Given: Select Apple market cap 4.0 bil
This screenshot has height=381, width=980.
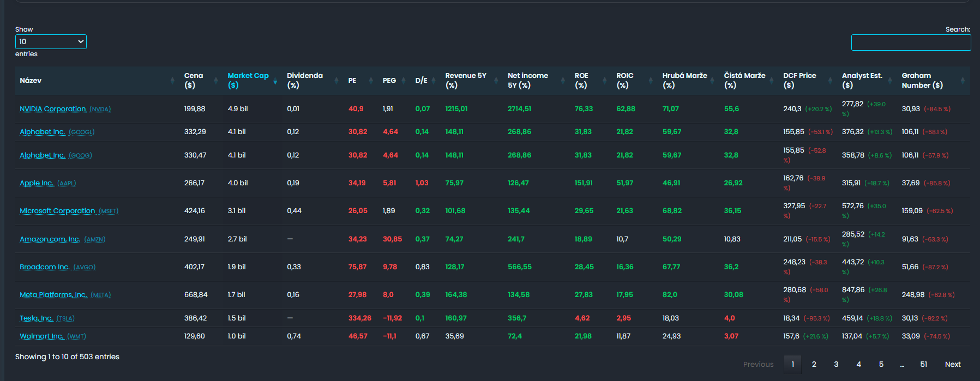Looking at the screenshot, I should point(238,183).
